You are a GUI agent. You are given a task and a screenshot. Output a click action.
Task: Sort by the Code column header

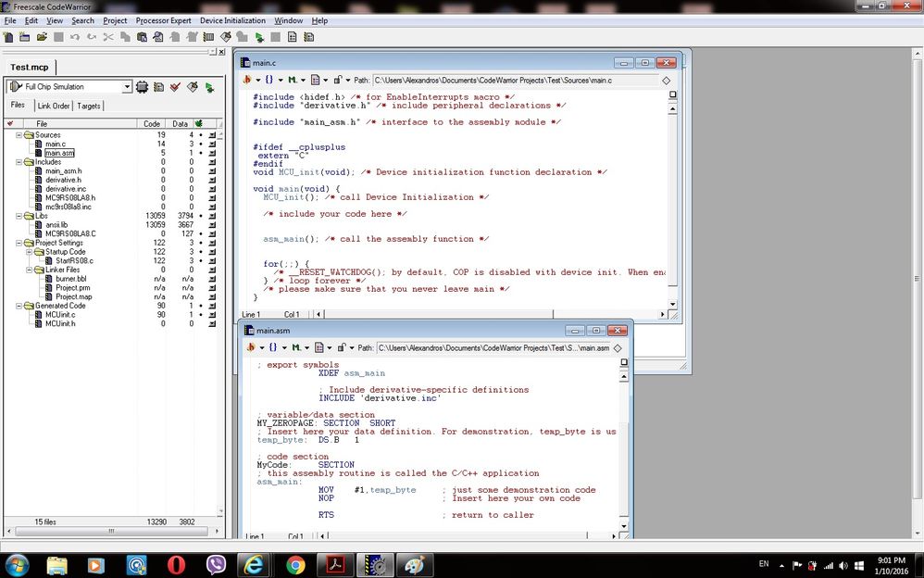point(152,124)
